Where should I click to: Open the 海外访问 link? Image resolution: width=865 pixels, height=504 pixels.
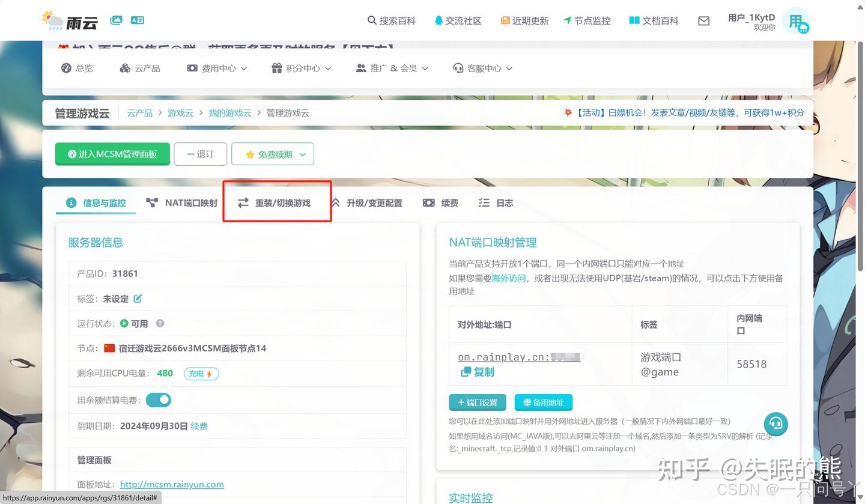(508, 278)
